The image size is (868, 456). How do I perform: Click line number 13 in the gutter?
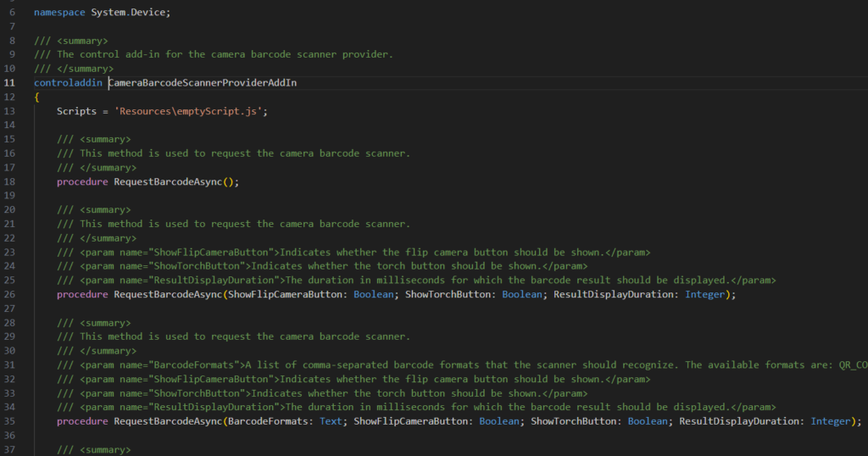tap(9, 111)
